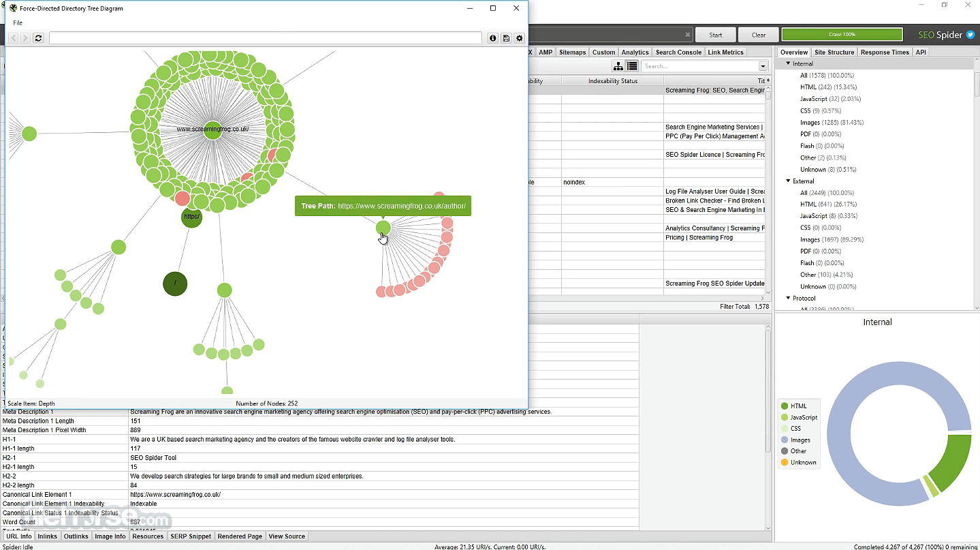Collapse the External section in Overview
The width and height of the screenshot is (980, 550).
click(789, 181)
